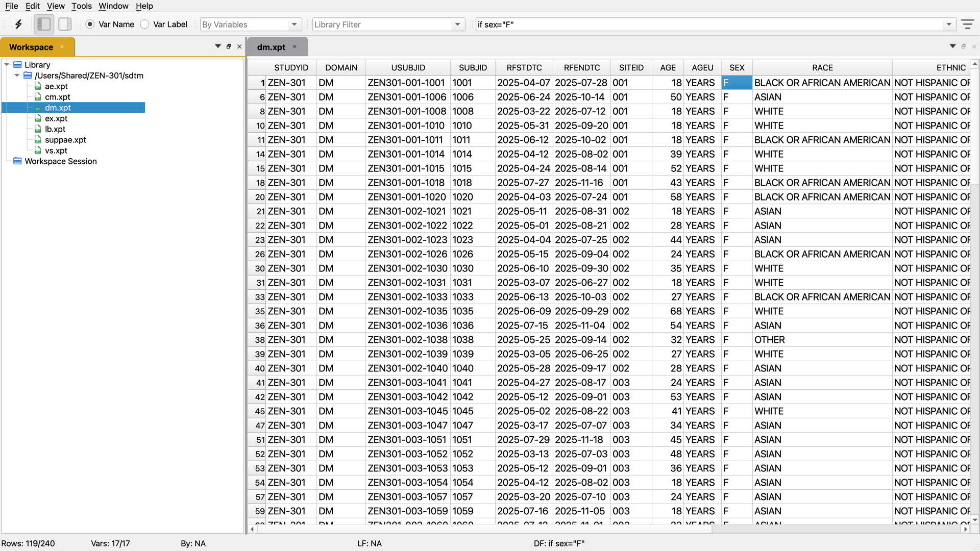The height and width of the screenshot is (551, 980).
Task: Open the data panel options menu arrow
Action: point(952,46)
